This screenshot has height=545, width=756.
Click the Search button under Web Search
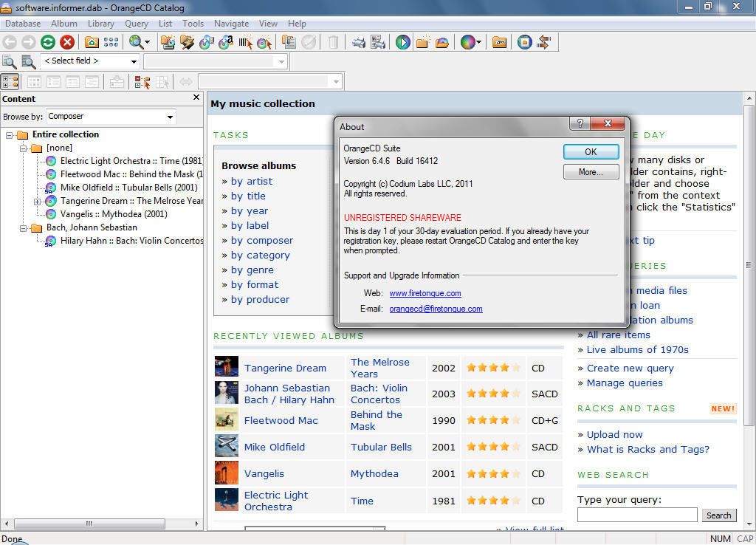719,515
